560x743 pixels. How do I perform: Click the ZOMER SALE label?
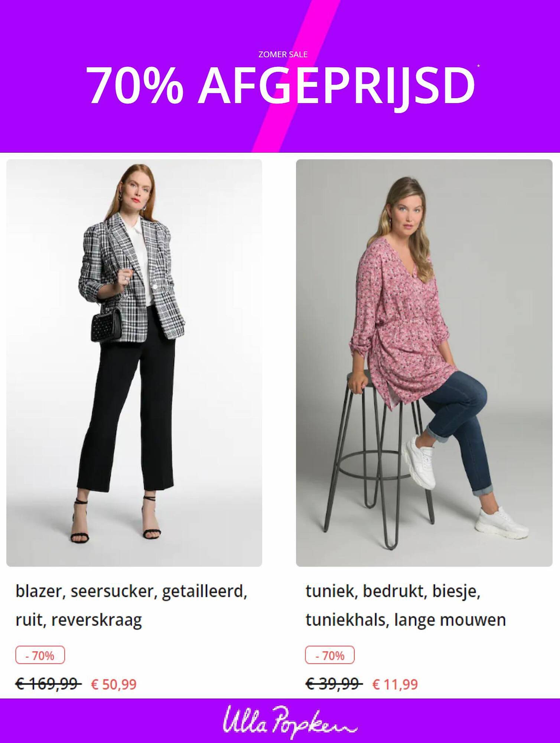pos(283,54)
